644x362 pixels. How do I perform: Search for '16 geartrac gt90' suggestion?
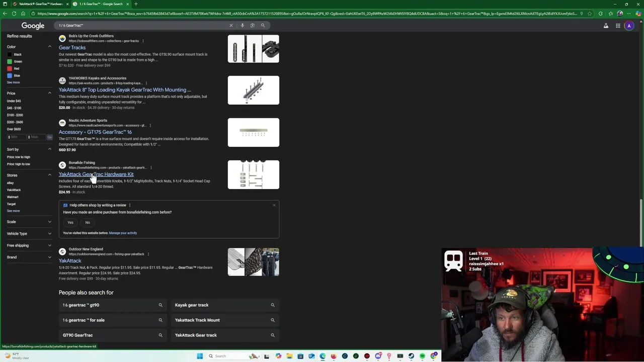point(112,305)
